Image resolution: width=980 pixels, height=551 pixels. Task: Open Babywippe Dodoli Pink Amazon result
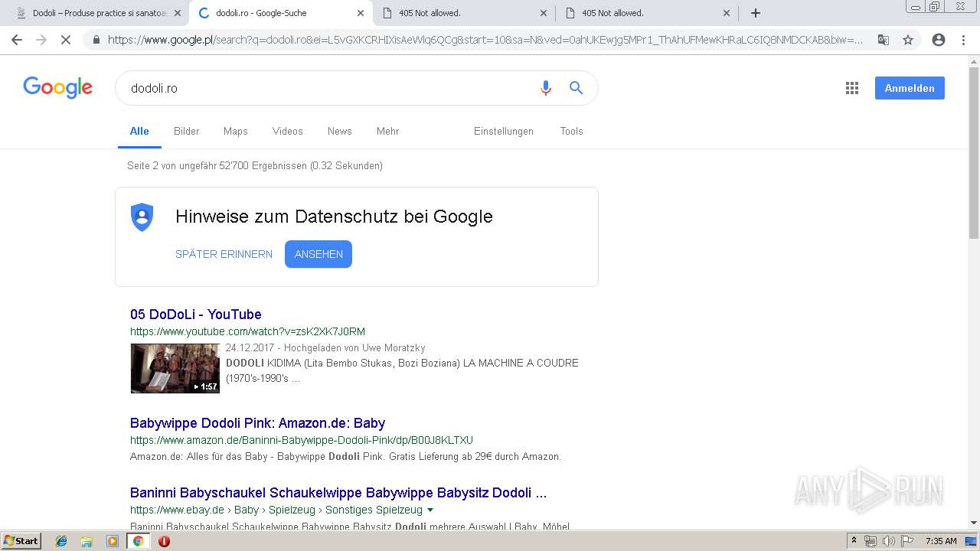[x=257, y=423]
